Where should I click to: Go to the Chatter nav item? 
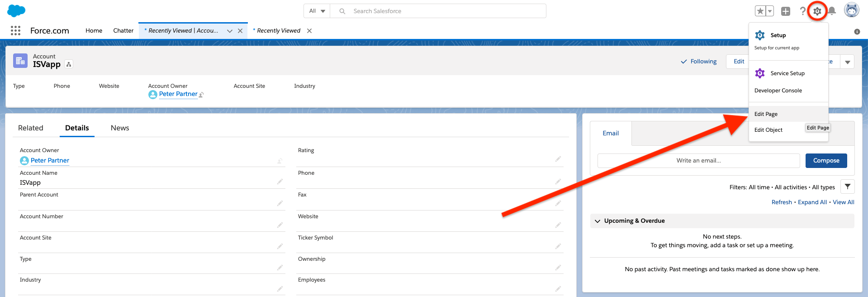click(123, 30)
